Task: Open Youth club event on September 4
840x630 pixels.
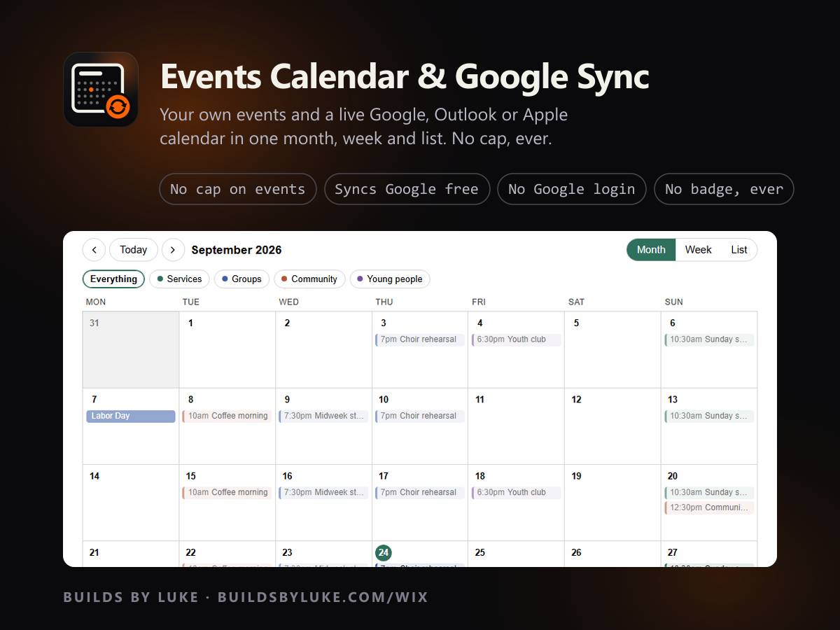Action: (517, 339)
